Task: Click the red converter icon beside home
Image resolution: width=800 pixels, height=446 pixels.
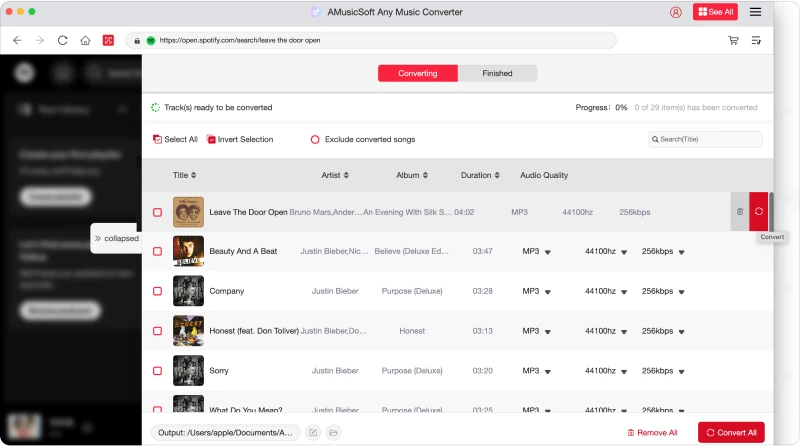Action: pyautogui.click(x=108, y=40)
